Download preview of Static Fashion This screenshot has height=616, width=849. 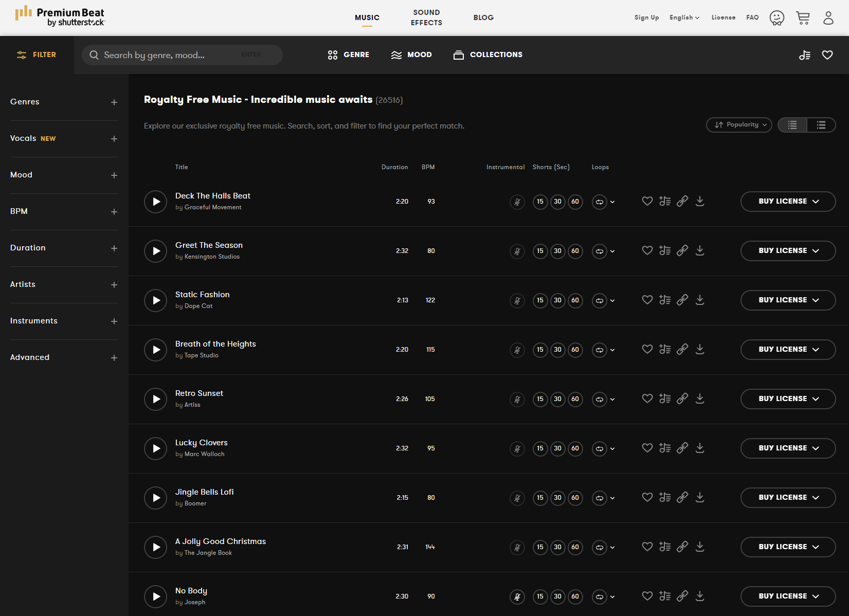click(700, 300)
